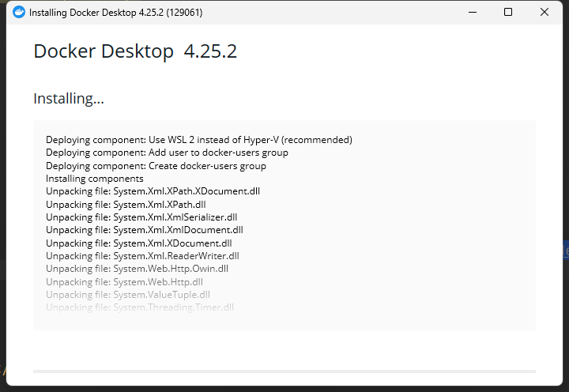Screen dimensions: 569x392
Task: Click the 'Docker Desktop 4.25.2' heading
Action: (135, 51)
